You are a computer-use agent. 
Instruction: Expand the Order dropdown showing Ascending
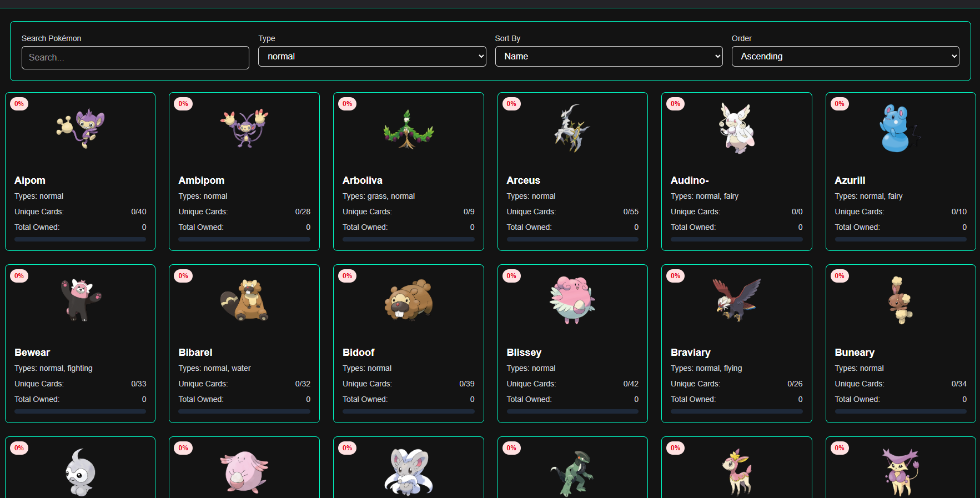click(x=845, y=57)
